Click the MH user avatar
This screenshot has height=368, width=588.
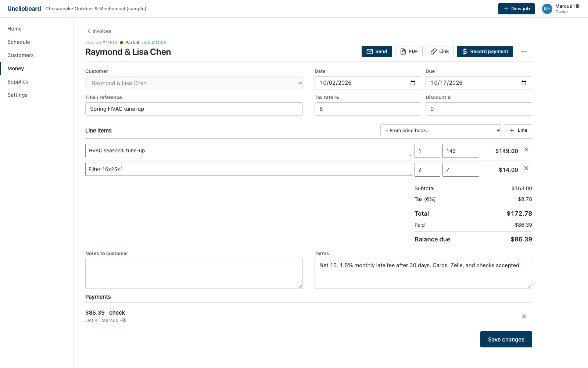point(547,9)
